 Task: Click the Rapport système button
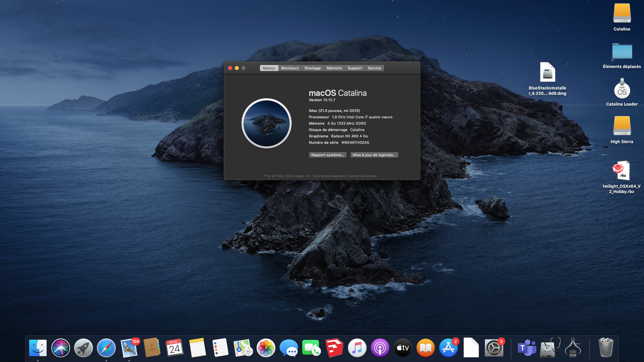pos(327,155)
